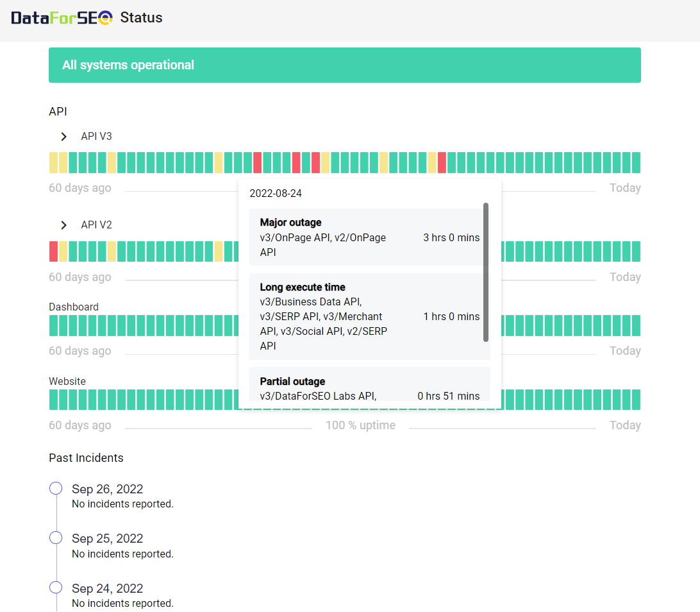The image size is (700, 612).
Task: Click the API section heading
Action: pos(58,111)
